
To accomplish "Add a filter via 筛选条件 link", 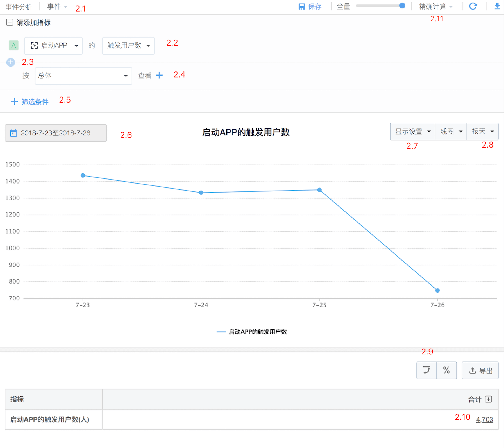I will coord(30,101).
